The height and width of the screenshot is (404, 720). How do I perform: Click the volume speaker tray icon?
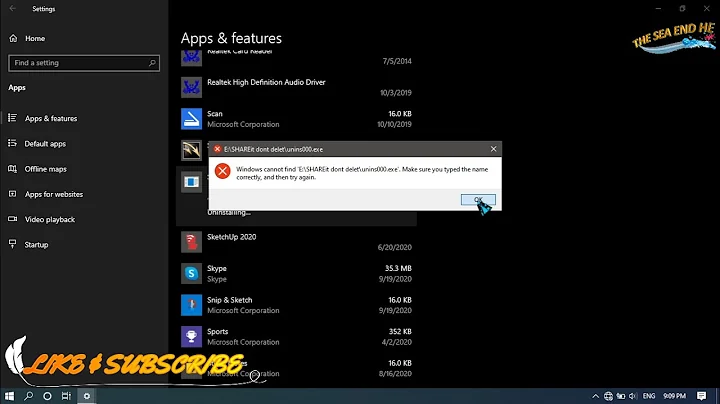point(633,396)
